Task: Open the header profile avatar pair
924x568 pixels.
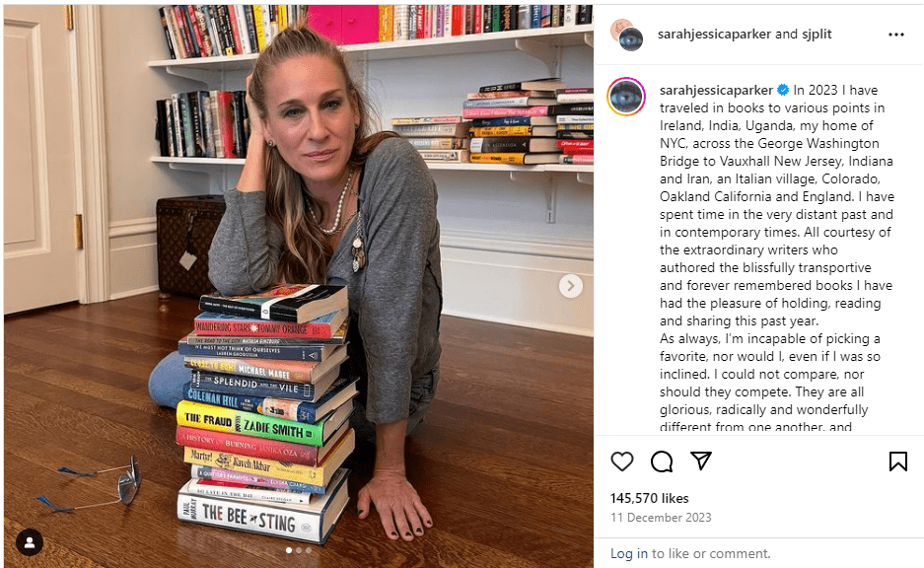Action: pos(626,35)
